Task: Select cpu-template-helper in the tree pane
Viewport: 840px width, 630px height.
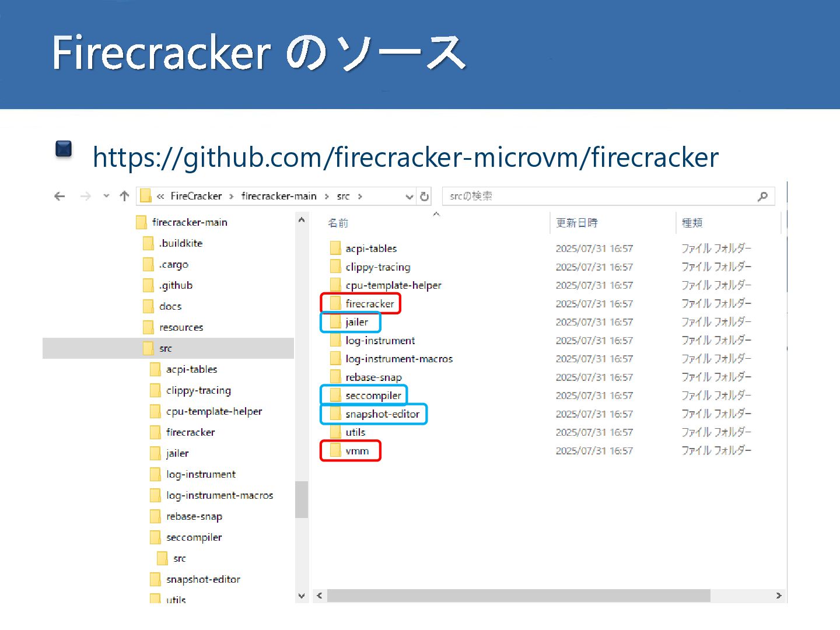Action: (214, 411)
